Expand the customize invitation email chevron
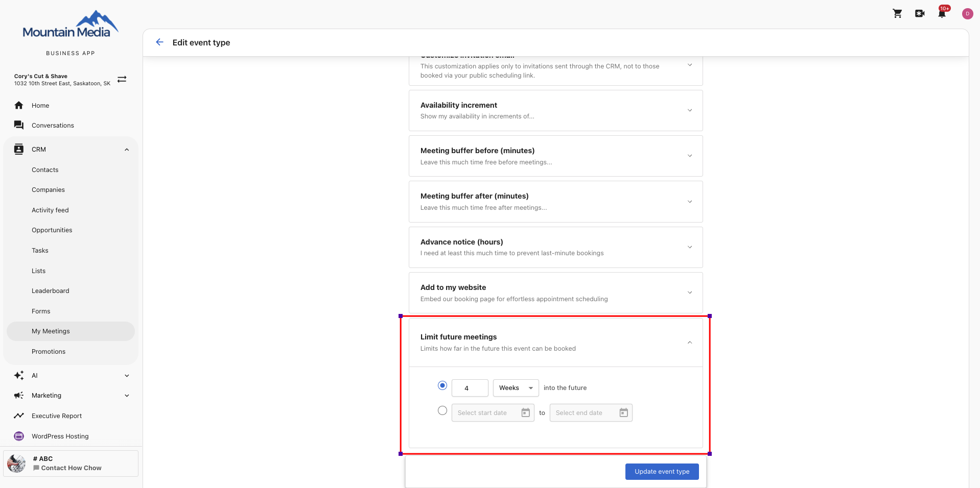Viewport: 980px width, 488px height. click(x=690, y=65)
